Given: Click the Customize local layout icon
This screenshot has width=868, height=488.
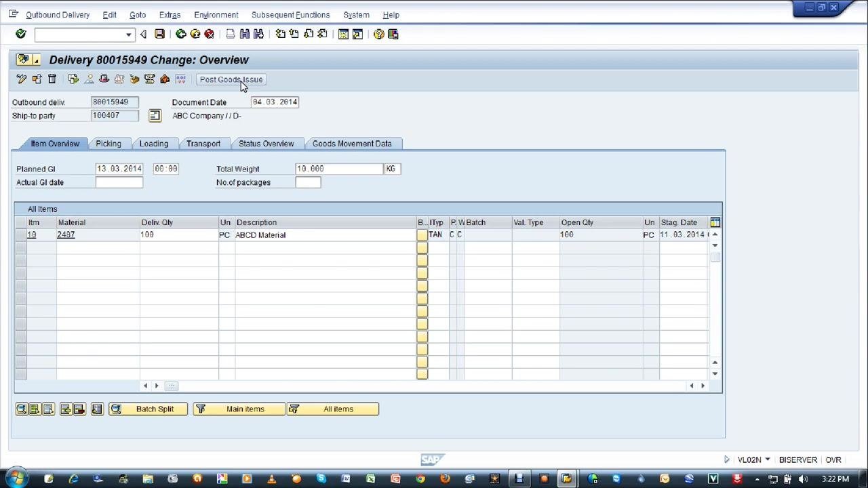Looking at the screenshot, I should pos(393,34).
